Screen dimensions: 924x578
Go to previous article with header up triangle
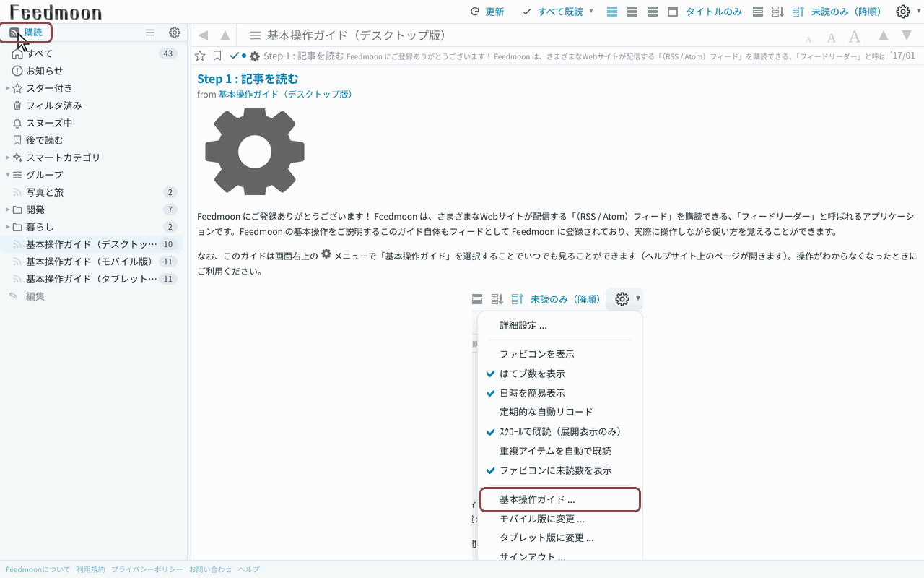(884, 35)
